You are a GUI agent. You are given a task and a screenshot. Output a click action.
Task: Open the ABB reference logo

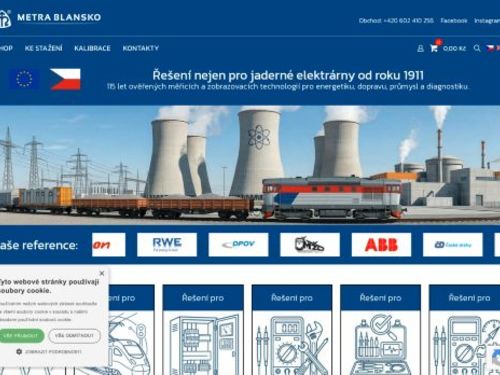381,245
